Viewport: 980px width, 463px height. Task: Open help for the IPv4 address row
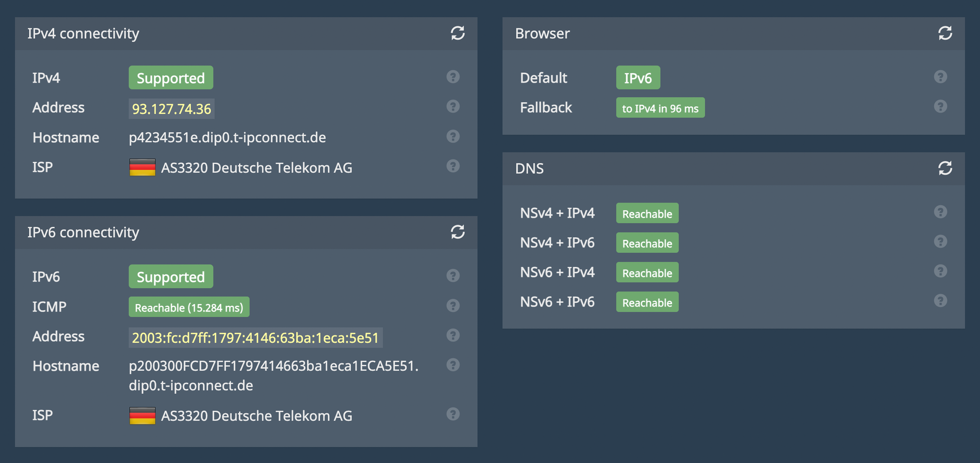[x=453, y=106]
